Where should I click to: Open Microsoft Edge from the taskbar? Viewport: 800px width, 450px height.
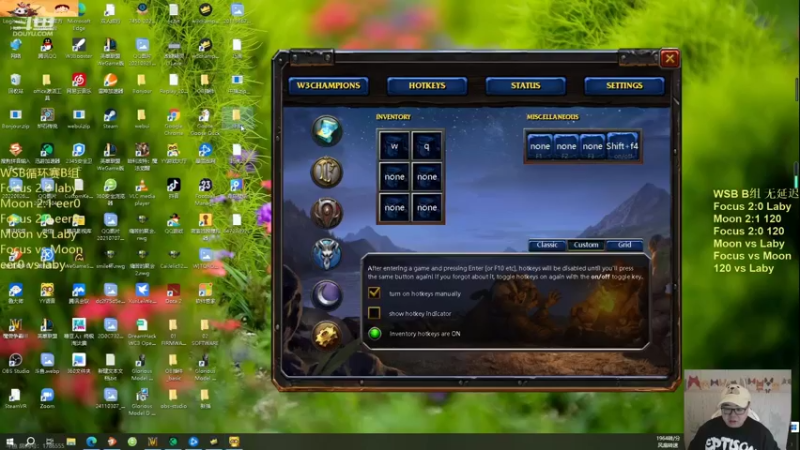(91, 442)
